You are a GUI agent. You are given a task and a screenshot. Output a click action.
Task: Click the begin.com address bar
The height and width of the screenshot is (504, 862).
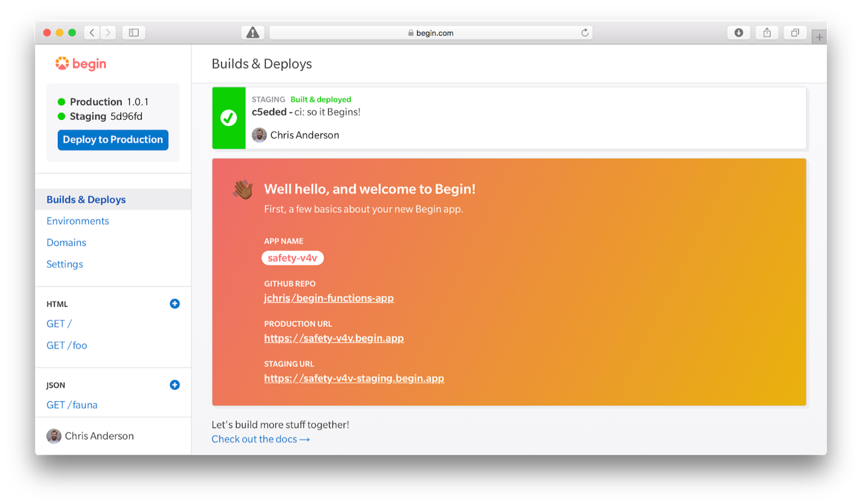point(431,32)
